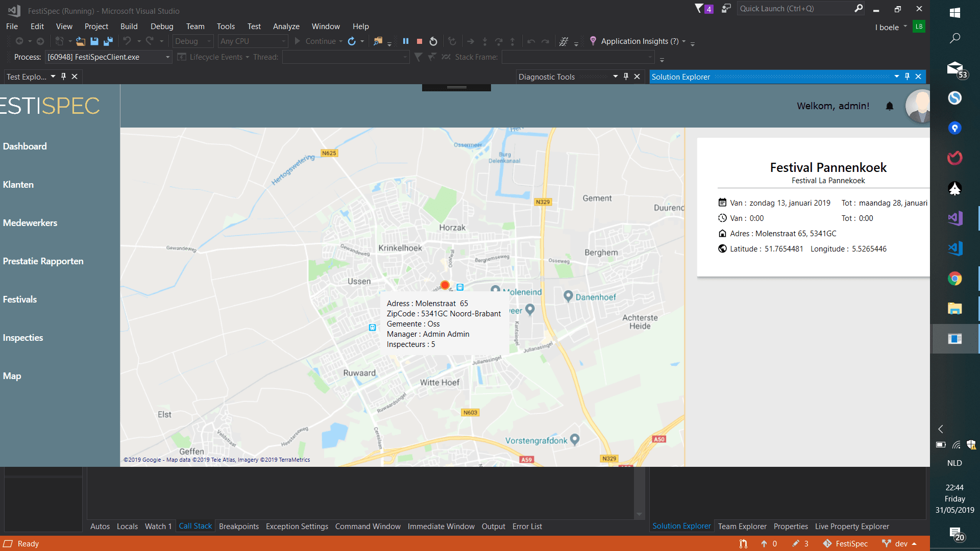
Task: Click the Restart debugging icon
Action: coord(433,41)
